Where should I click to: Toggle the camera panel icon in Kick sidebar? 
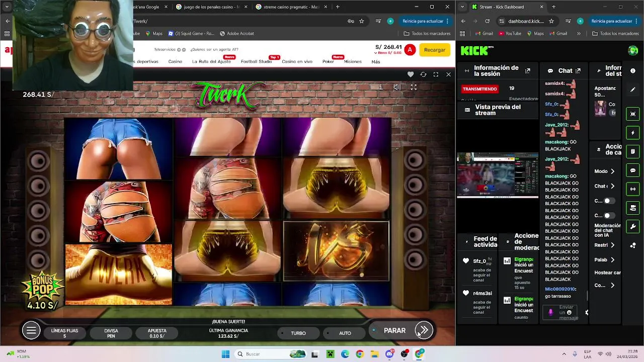pos(633,208)
